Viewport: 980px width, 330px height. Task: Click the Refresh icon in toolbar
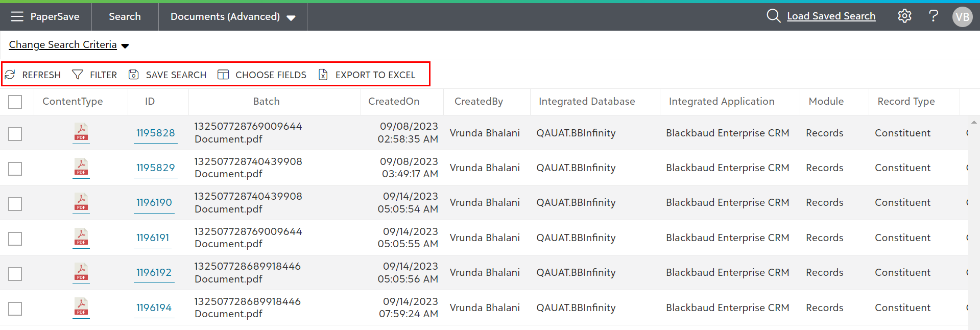pyautogui.click(x=10, y=75)
